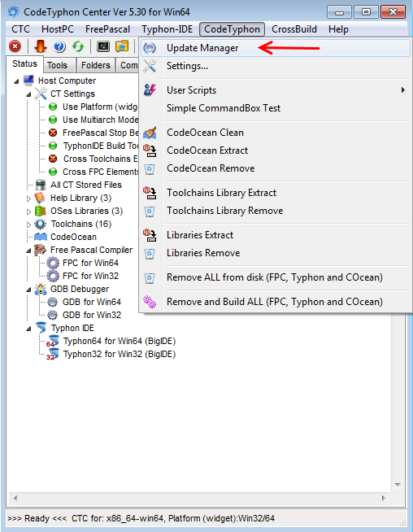Click the CT Settings tools icon

point(41,94)
